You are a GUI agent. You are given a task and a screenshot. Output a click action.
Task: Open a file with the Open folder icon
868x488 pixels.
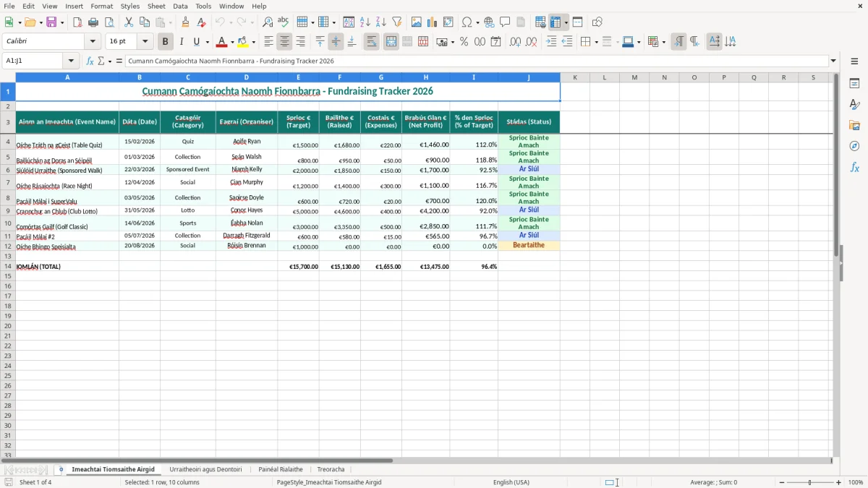click(x=29, y=22)
